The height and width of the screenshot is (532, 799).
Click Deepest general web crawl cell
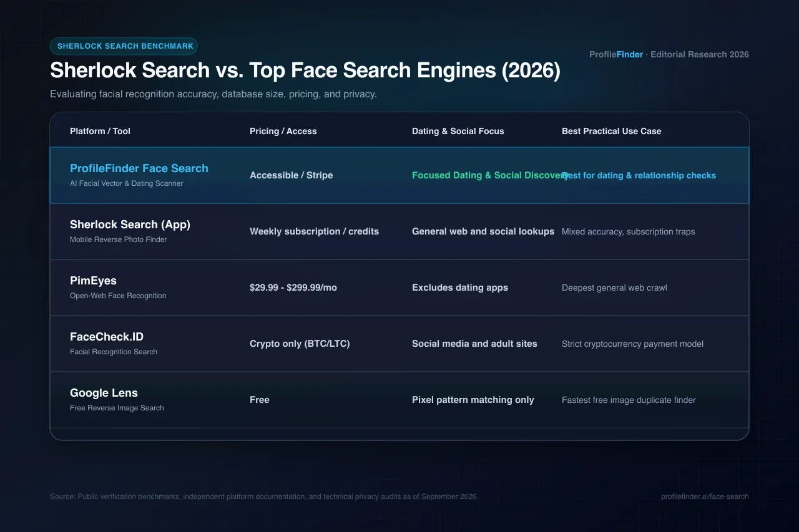click(x=614, y=288)
